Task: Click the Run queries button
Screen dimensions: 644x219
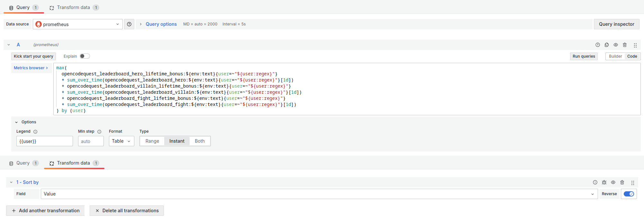Action: (x=584, y=56)
